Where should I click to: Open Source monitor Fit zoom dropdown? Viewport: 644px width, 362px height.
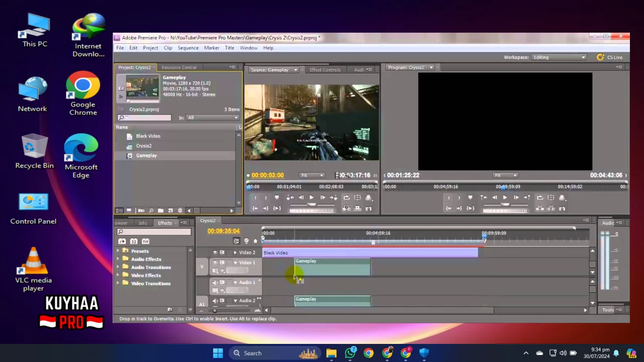(312, 175)
